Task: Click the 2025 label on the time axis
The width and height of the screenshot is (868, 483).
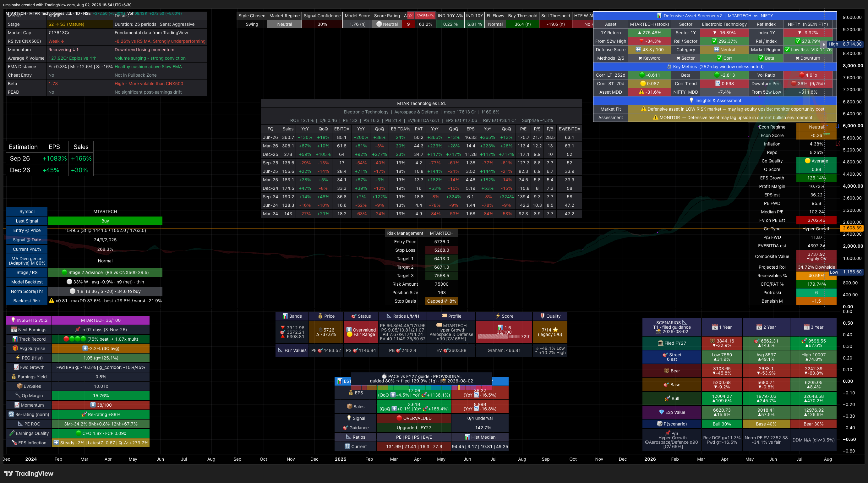Action: [x=341, y=459]
